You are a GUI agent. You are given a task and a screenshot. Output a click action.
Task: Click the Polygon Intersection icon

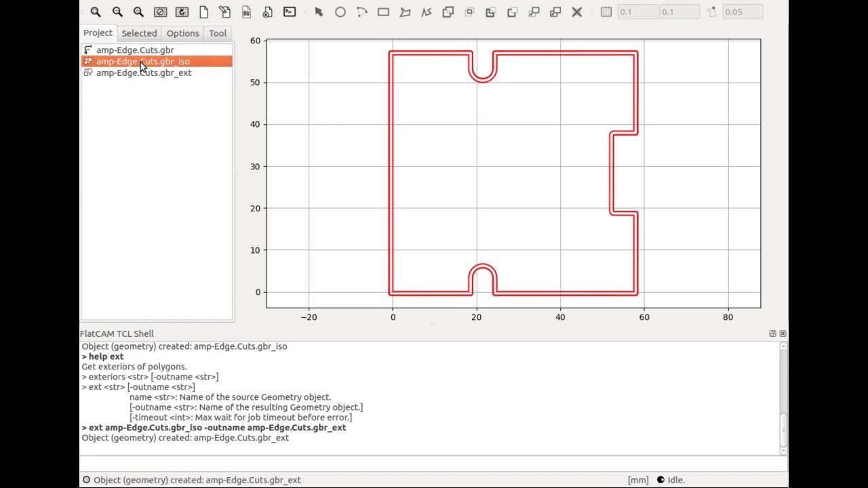tap(469, 12)
